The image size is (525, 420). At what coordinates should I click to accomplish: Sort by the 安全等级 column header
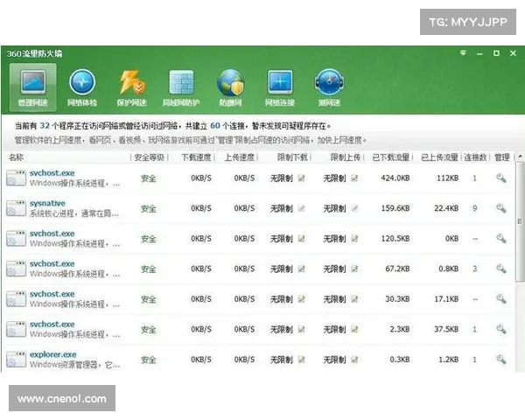[x=150, y=157]
